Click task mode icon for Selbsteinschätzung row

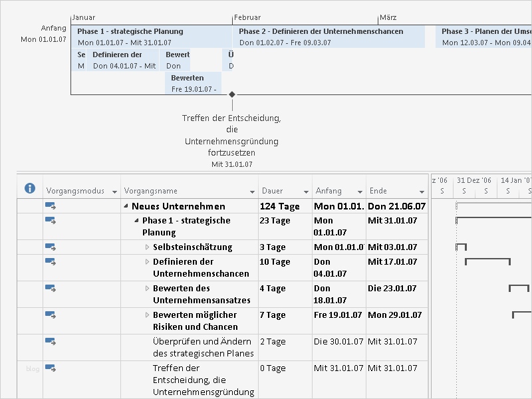[51, 247]
